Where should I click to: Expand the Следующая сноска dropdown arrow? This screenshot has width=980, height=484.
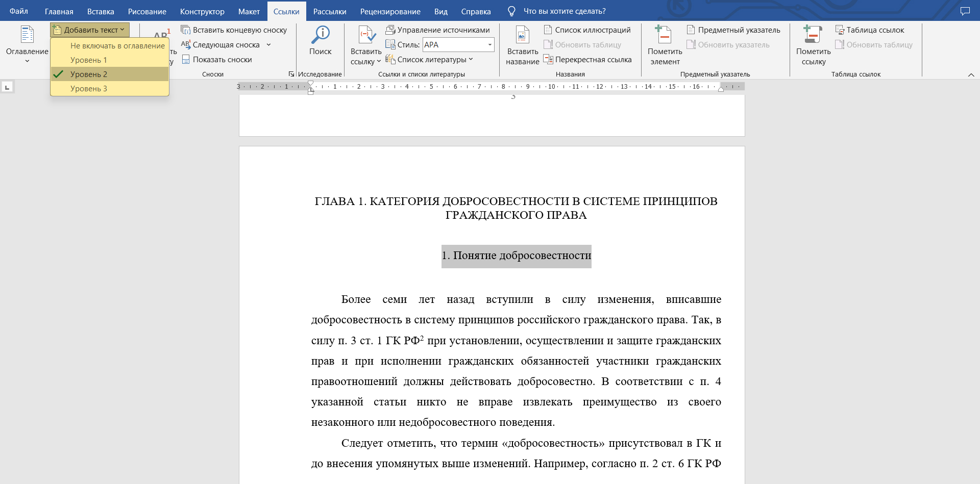tap(268, 45)
